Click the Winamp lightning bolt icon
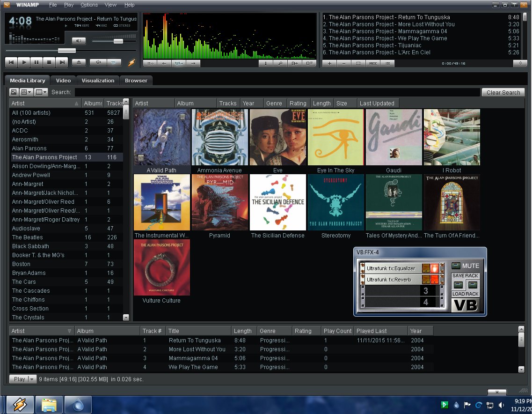 (131, 62)
